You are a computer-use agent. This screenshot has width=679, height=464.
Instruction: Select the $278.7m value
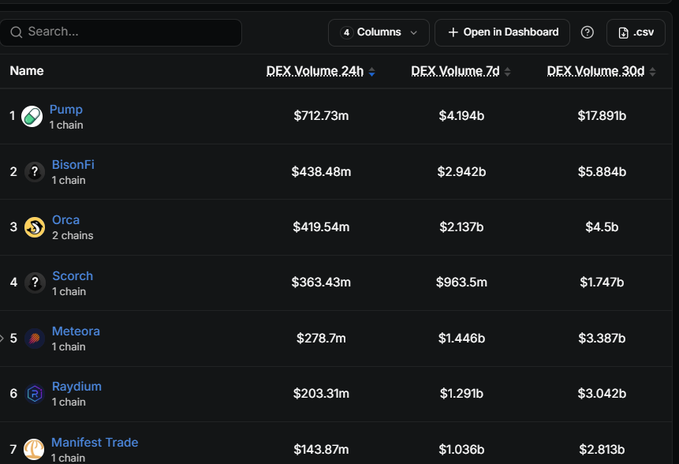click(x=321, y=338)
